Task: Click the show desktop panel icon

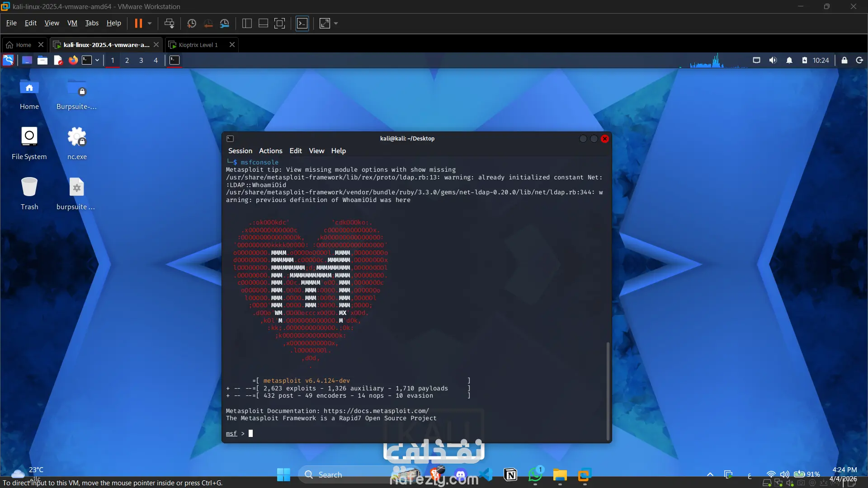Action: [27, 60]
